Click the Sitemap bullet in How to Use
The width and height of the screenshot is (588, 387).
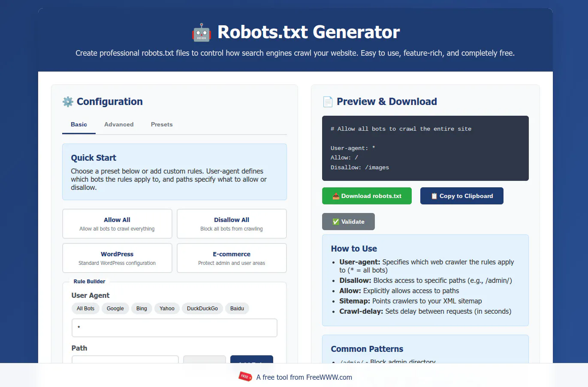click(410, 301)
